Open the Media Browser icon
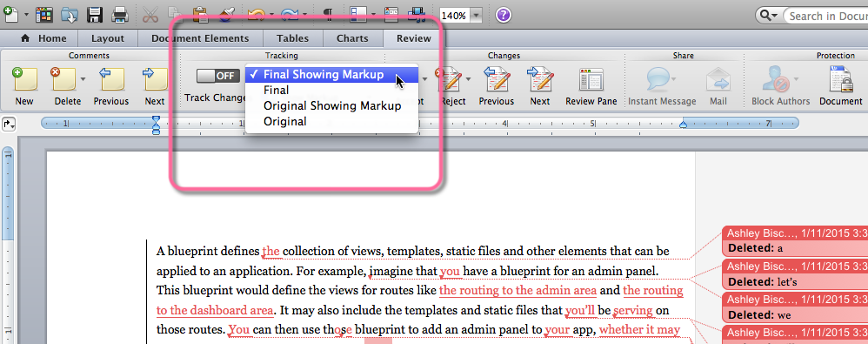868x344 pixels. [417, 15]
